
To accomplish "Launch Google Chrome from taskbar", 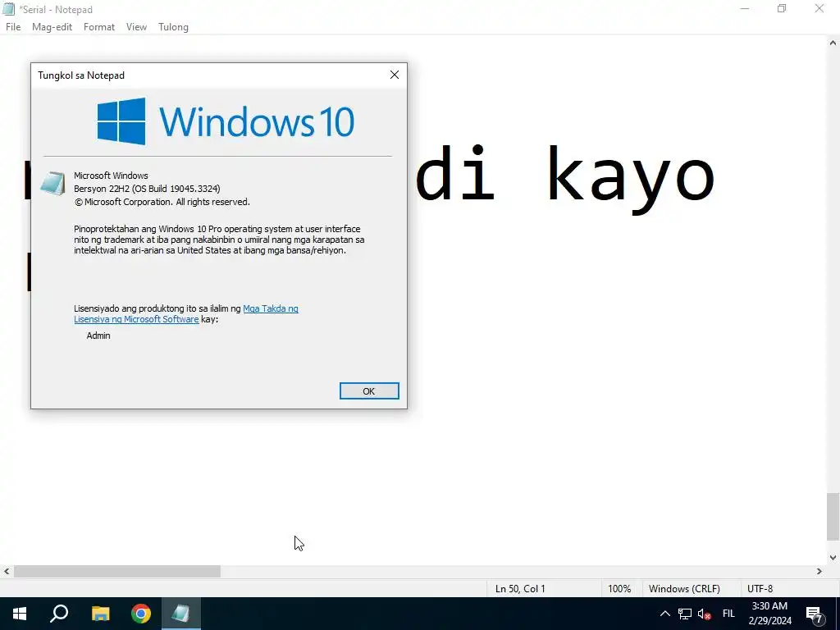I will click(141, 614).
